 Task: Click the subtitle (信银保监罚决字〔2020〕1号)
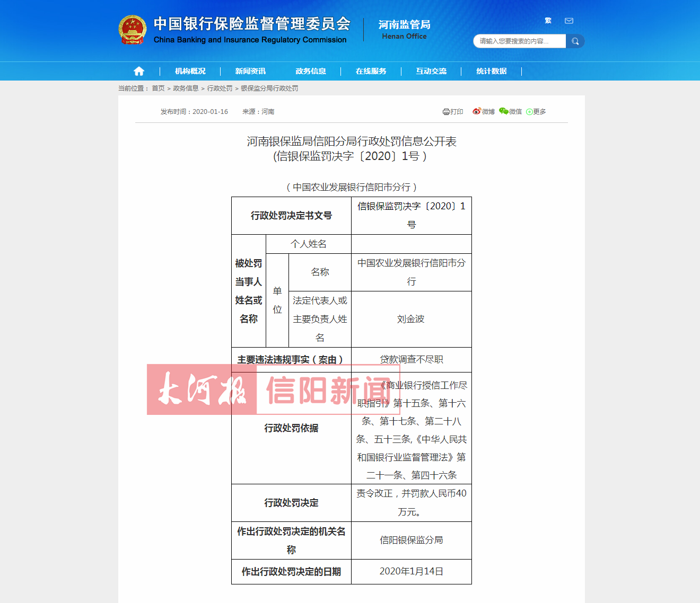click(350, 156)
